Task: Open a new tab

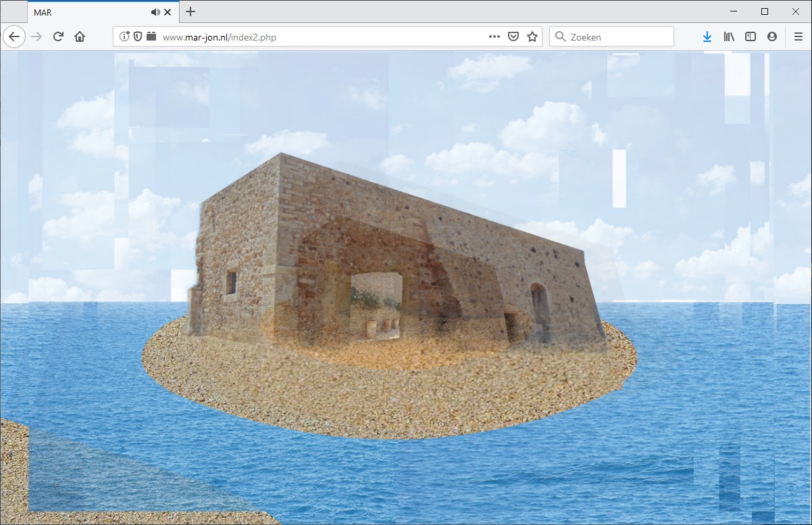Action: click(x=191, y=11)
